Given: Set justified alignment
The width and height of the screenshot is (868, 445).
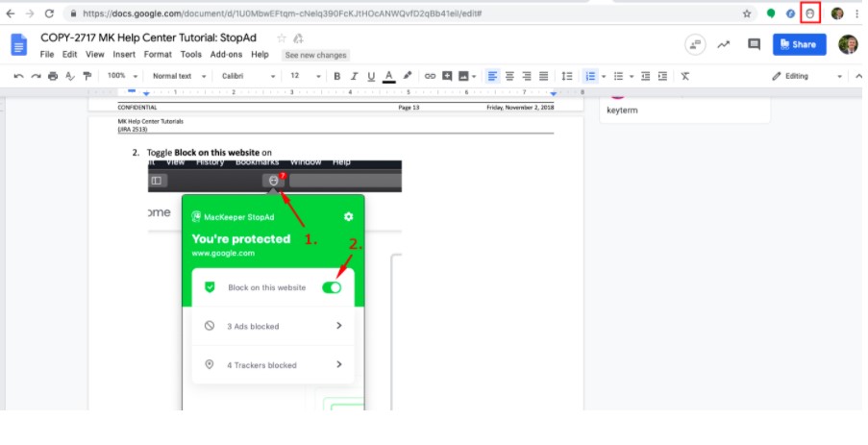Looking at the screenshot, I should [544, 76].
